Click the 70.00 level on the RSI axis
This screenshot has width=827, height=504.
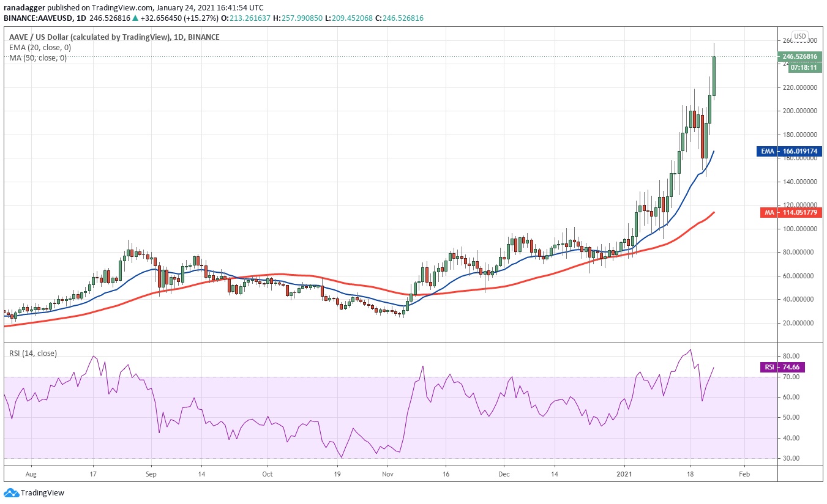792,377
